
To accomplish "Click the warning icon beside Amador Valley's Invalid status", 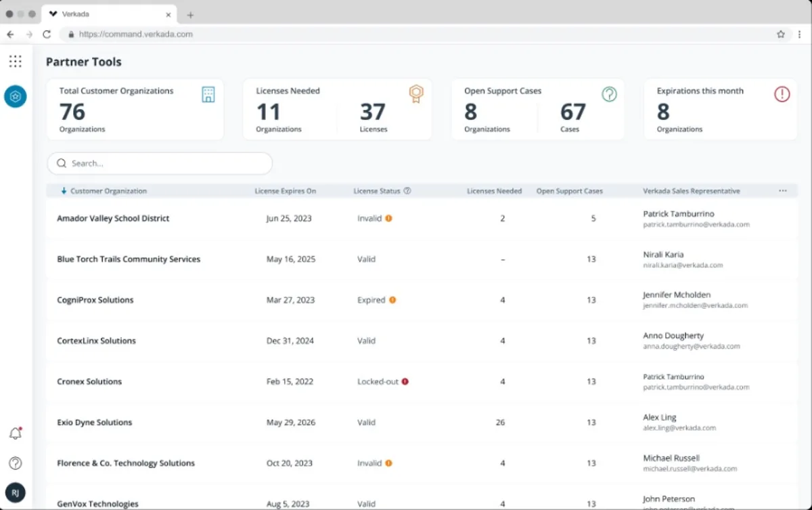I will tap(389, 218).
